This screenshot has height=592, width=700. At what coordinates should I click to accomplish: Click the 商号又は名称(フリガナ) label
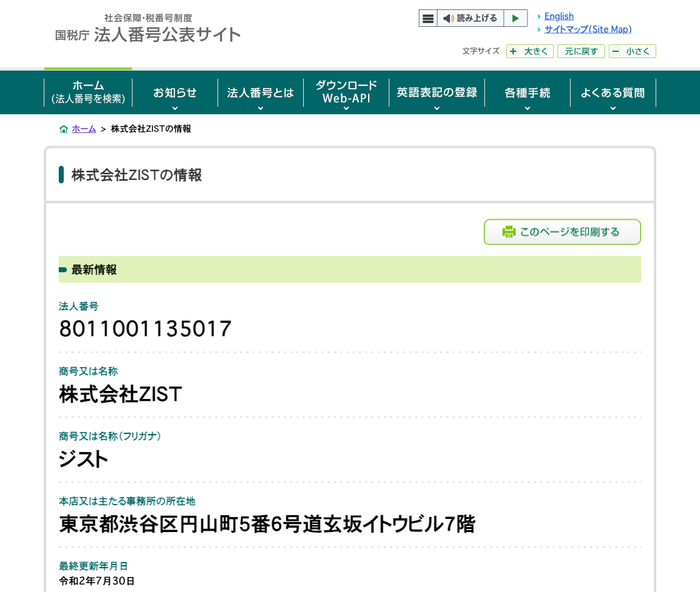tap(110, 436)
